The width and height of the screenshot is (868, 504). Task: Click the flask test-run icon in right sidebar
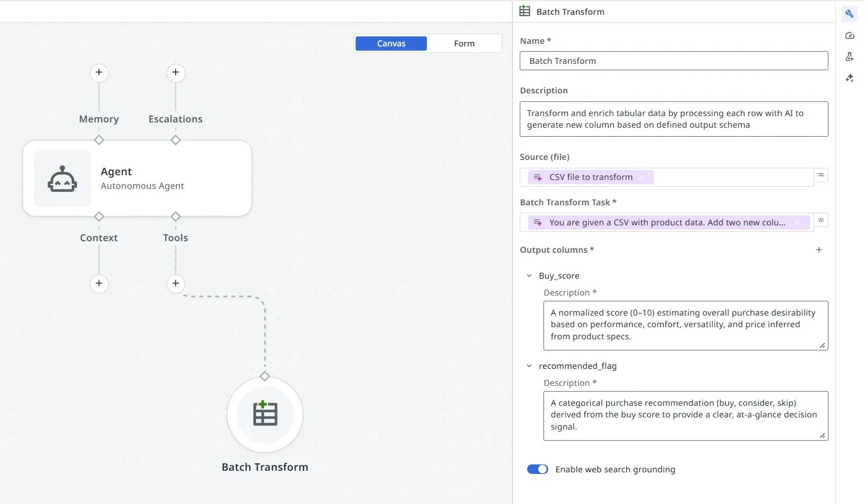(x=850, y=56)
